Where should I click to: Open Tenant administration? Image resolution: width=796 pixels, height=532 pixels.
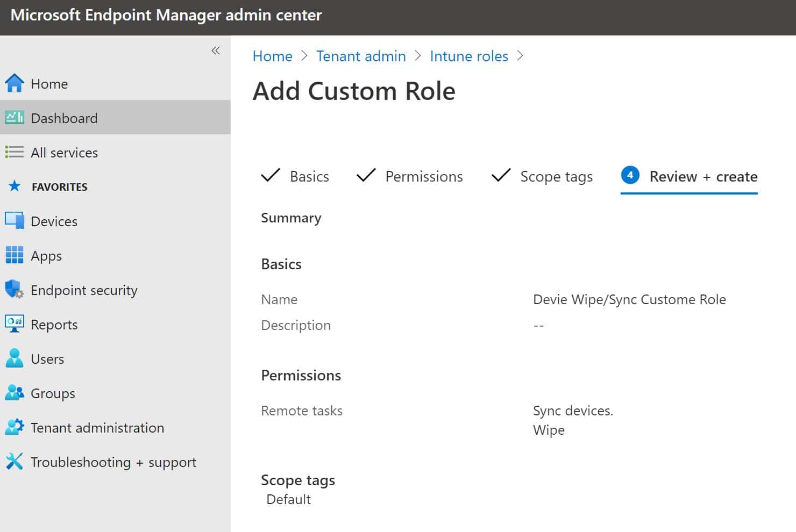97,427
